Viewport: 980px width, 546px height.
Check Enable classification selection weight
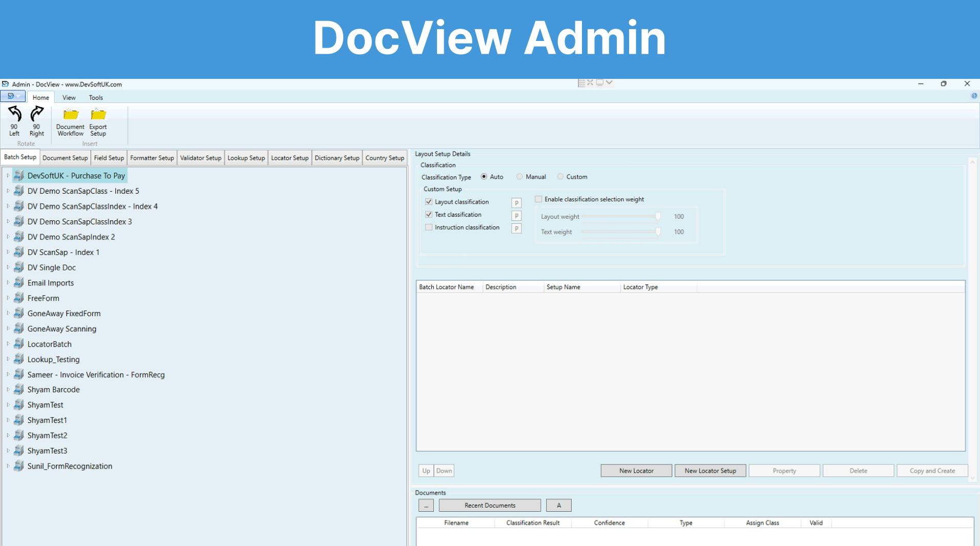[538, 199]
